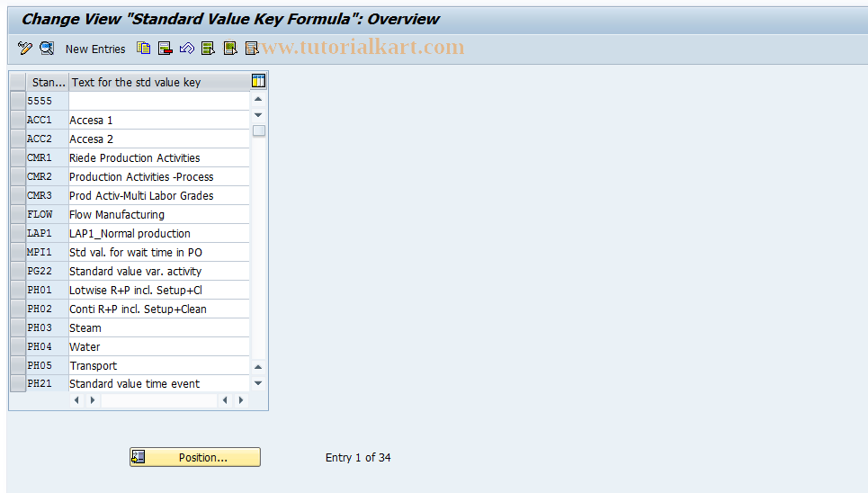Click the bottom scroll-down arrow near PH21
The width and height of the screenshot is (868, 493).
258,383
